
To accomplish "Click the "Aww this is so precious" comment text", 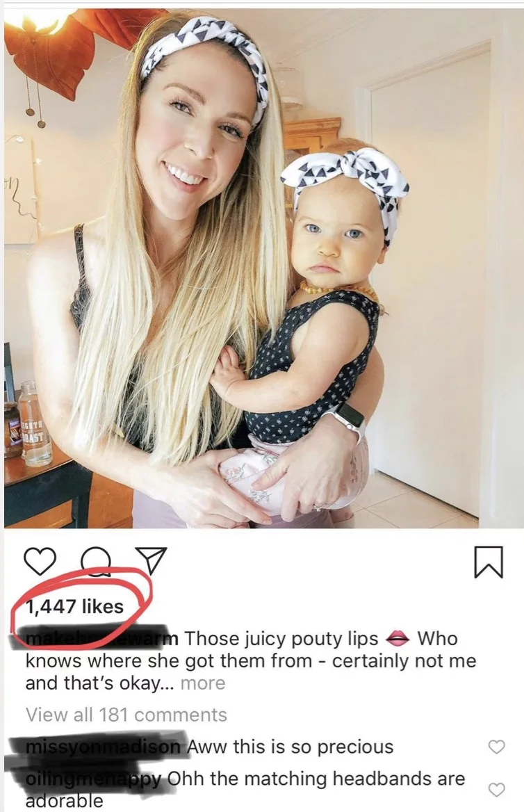I will pos(293,747).
